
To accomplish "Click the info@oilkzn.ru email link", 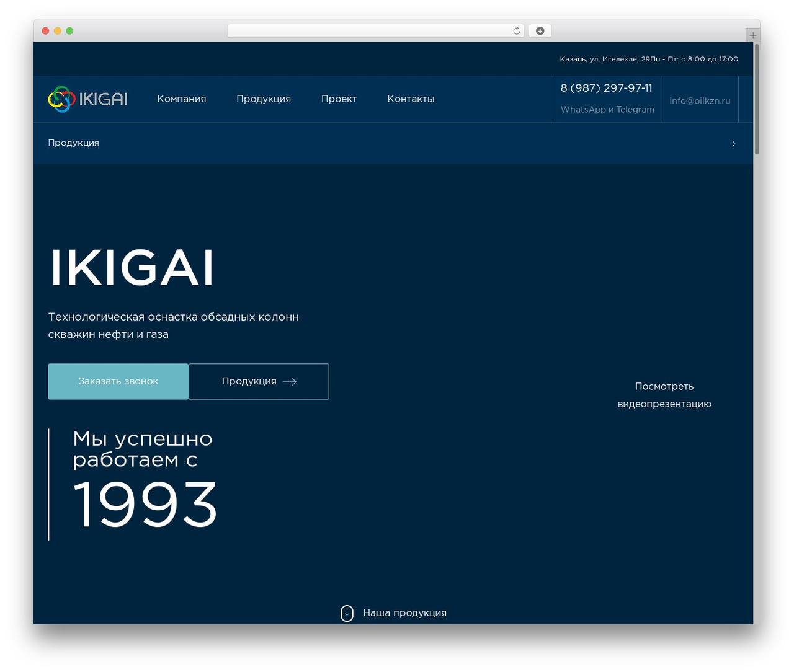I will click(x=700, y=100).
